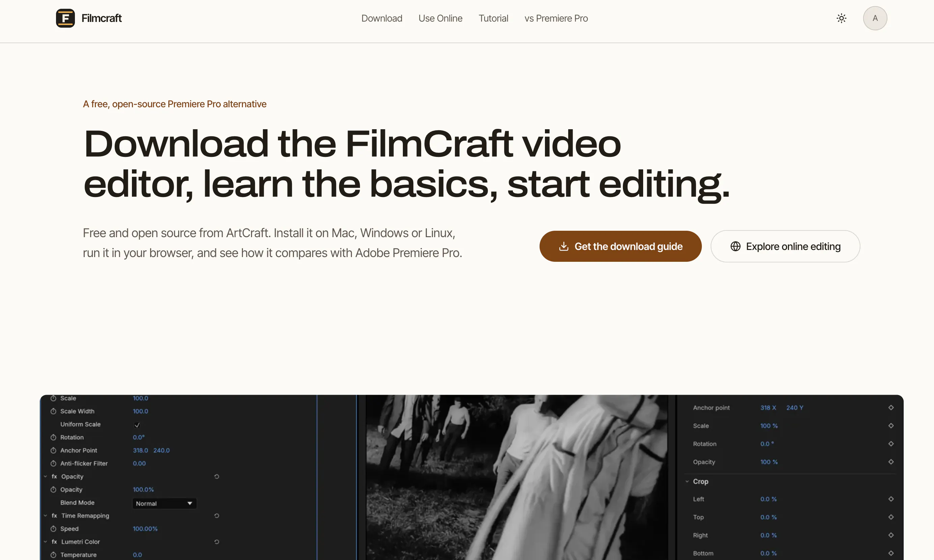Collapse the fx Lumetri Color group
This screenshot has width=934, height=560.
[45, 541]
